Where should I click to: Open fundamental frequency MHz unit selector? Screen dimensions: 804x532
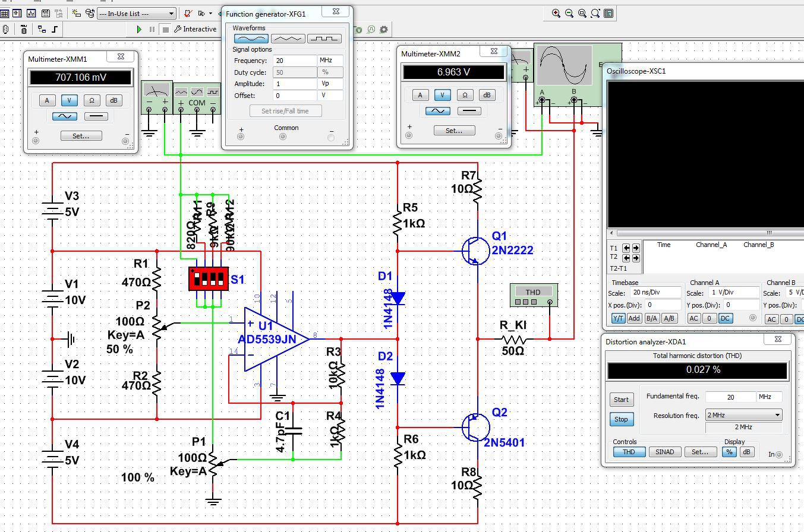point(769,397)
